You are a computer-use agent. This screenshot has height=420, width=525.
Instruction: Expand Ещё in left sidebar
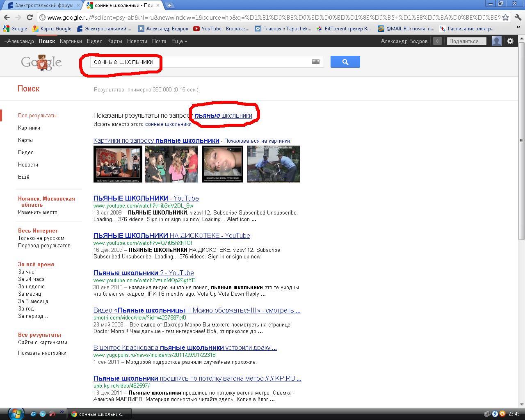tap(24, 177)
